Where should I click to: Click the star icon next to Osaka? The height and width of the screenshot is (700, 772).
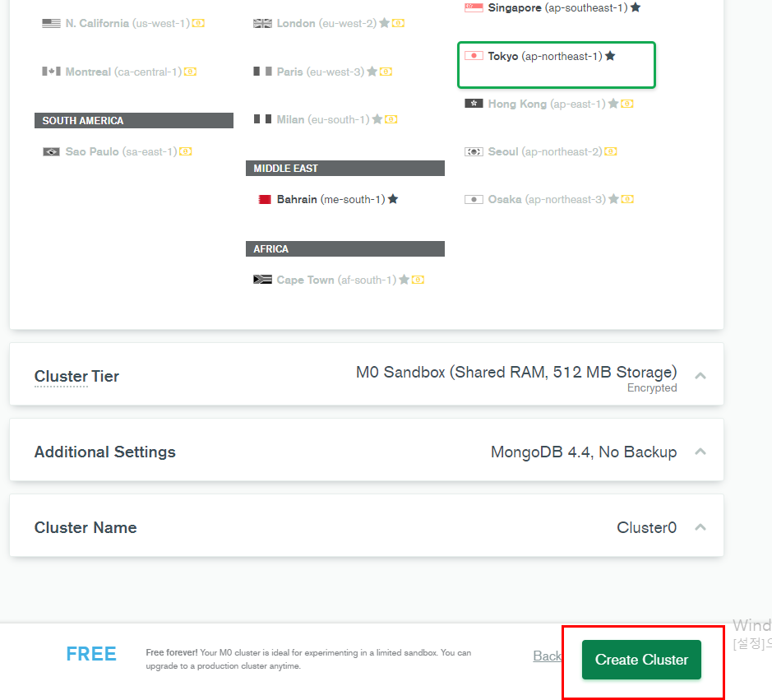(x=613, y=199)
